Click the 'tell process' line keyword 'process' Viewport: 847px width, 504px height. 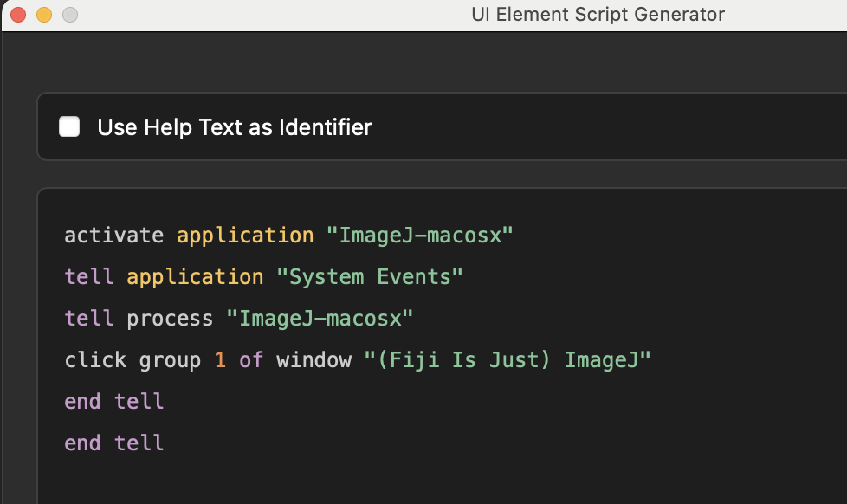pyautogui.click(x=170, y=319)
